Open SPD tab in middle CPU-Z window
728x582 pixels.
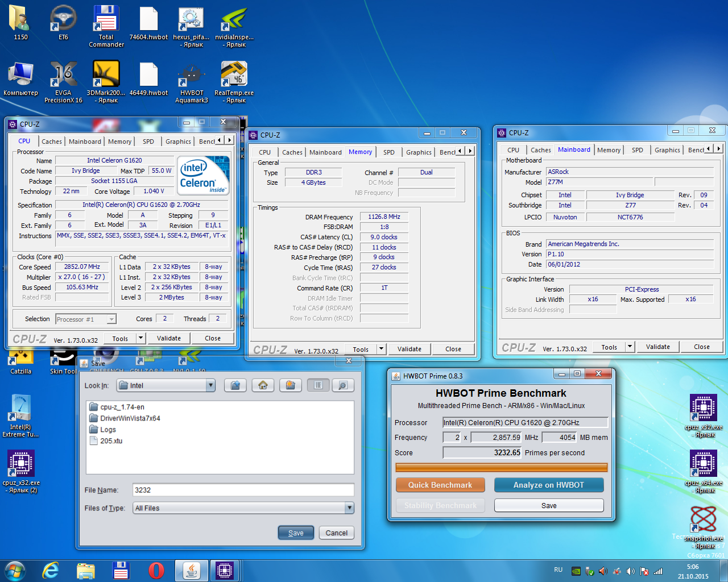pyautogui.click(x=388, y=152)
